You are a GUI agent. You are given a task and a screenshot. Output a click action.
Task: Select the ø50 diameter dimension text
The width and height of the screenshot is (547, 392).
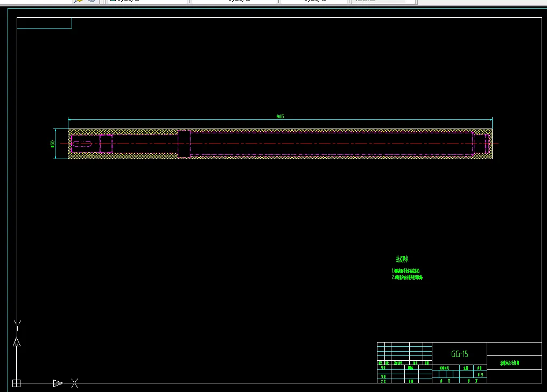pyautogui.click(x=53, y=144)
